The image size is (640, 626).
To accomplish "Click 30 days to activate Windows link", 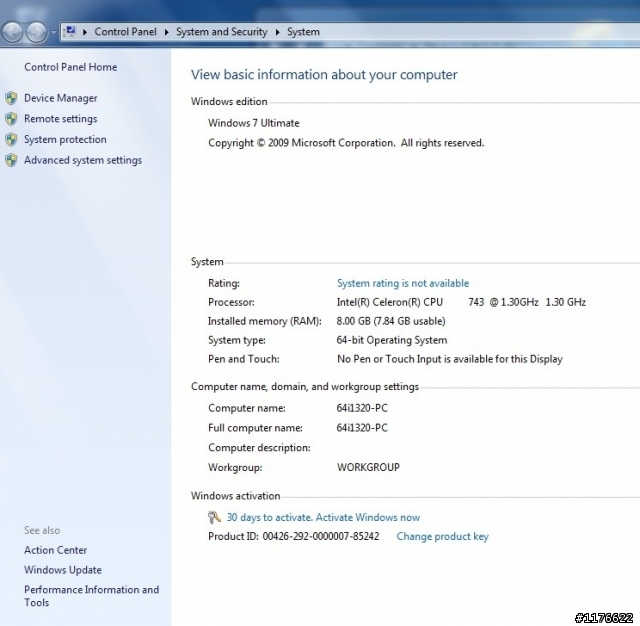I will click(323, 517).
